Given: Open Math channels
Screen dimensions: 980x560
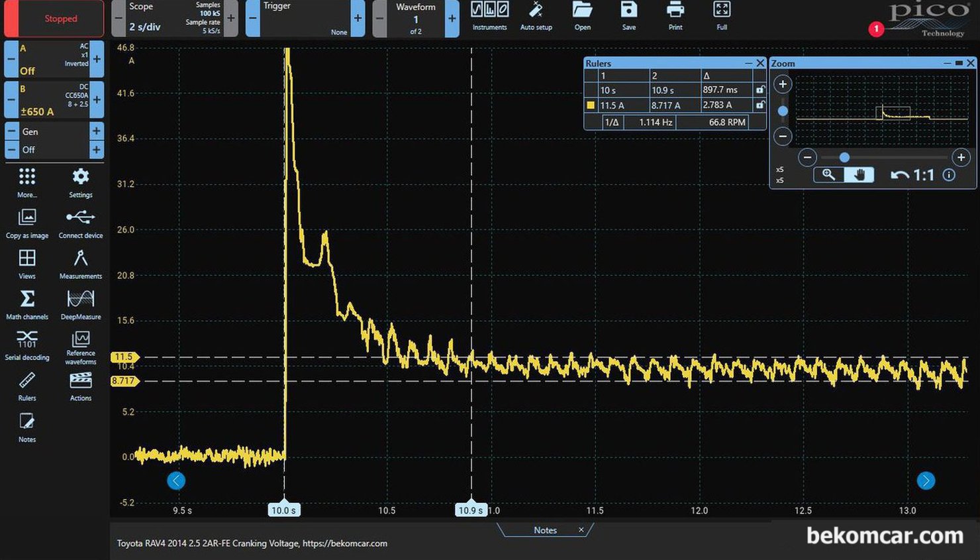Looking at the screenshot, I should [x=27, y=306].
